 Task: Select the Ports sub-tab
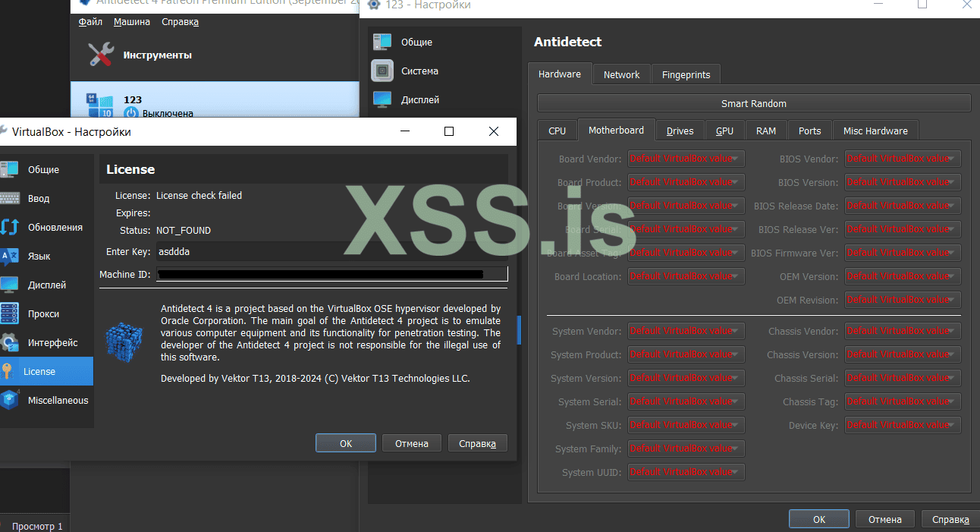pos(810,131)
